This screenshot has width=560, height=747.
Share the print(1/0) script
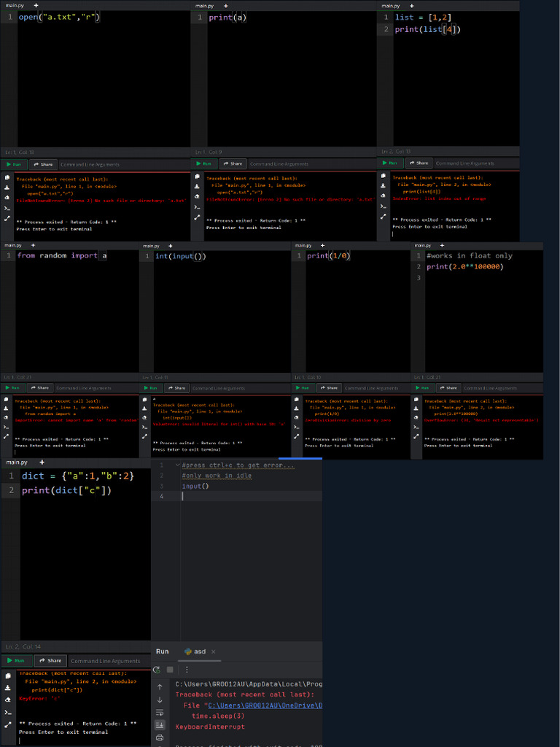click(x=329, y=388)
